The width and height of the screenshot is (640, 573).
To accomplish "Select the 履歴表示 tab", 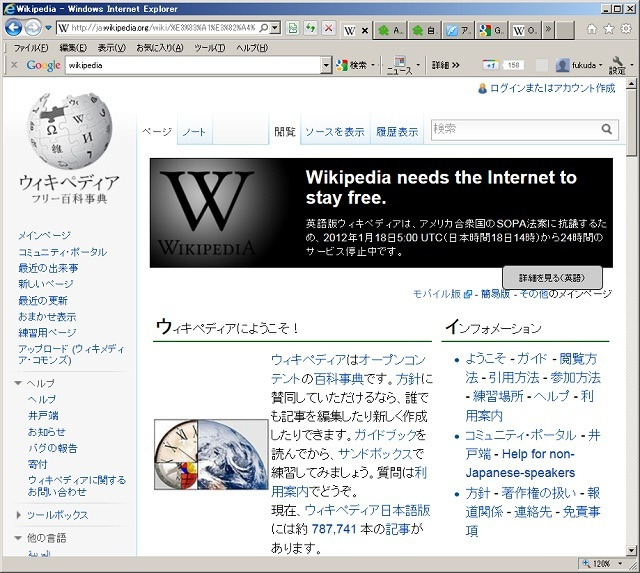I will (x=397, y=131).
